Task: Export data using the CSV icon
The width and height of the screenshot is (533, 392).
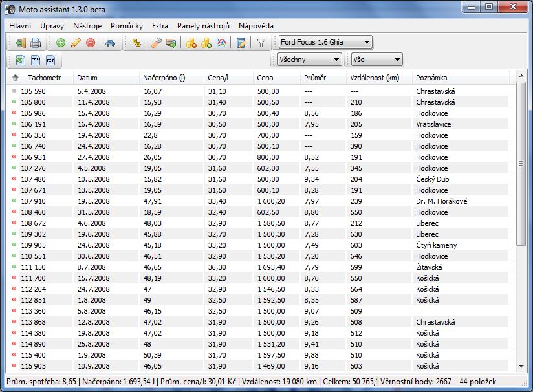Action: click(x=36, y=60)
